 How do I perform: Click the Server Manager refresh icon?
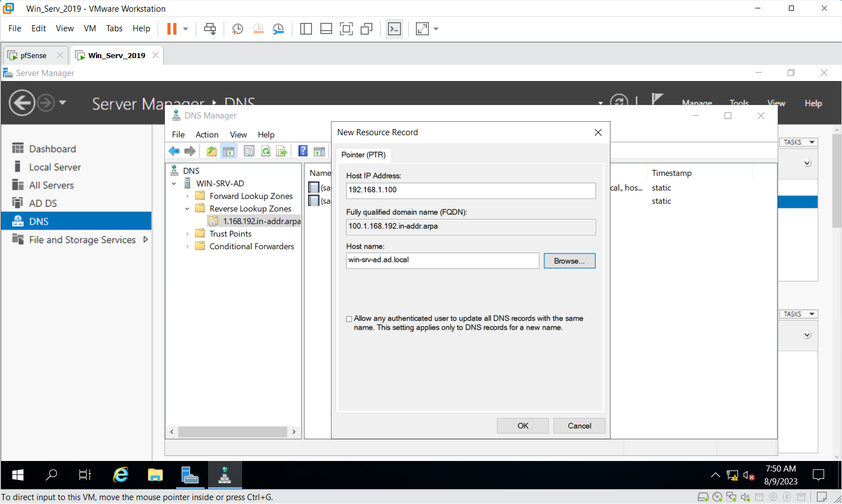619,101
